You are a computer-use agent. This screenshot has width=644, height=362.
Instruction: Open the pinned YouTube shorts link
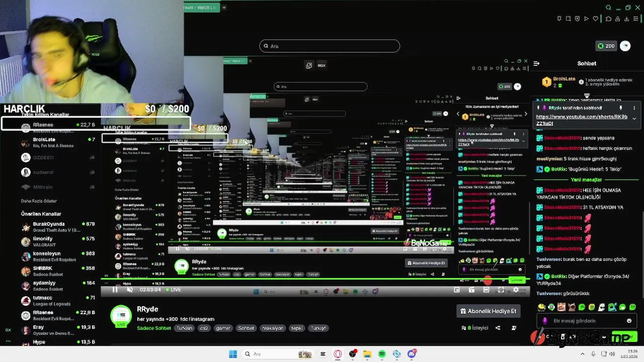[582, 120]
